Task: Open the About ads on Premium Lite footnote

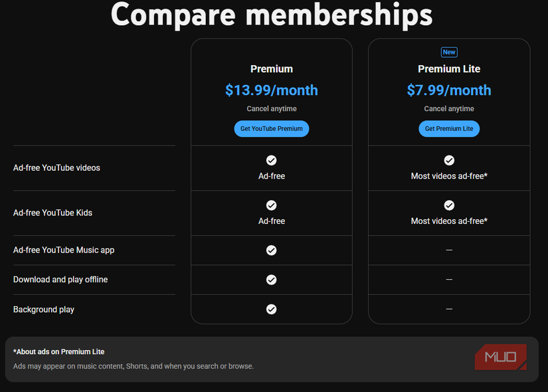Action: click(58, 351)
